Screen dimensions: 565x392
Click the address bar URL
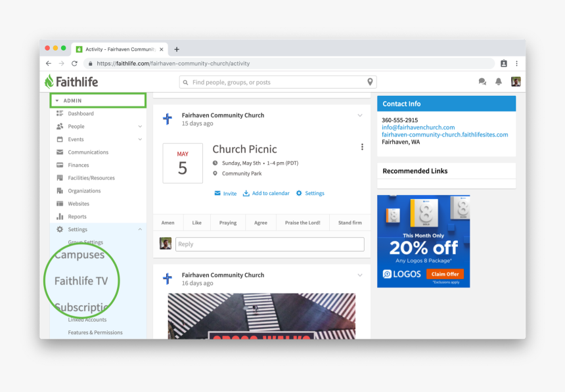tap(173, 64)
